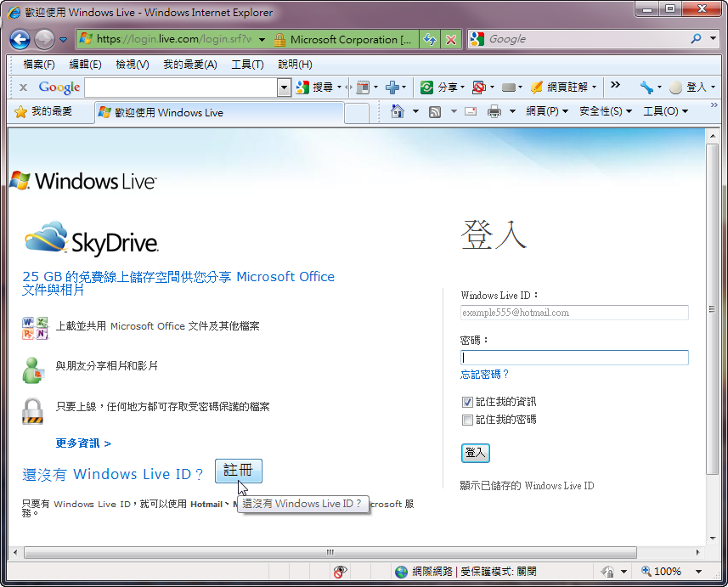728x587 pixels.
Task: Stop loading with the red X icon
Action: coord(451,40)
